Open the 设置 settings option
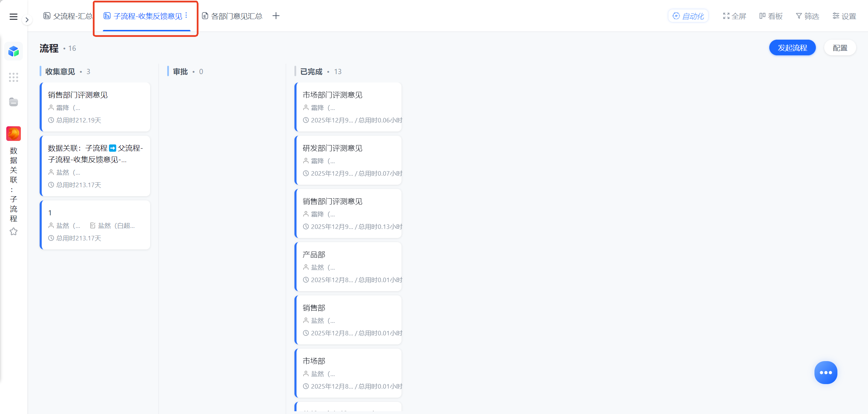Viewport: 868px width, 414px height. (844, 16)
